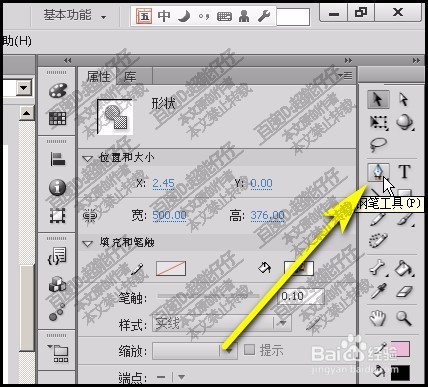Open the Components panel icon
Screen dimensions: 428x387
coord(57,285)
